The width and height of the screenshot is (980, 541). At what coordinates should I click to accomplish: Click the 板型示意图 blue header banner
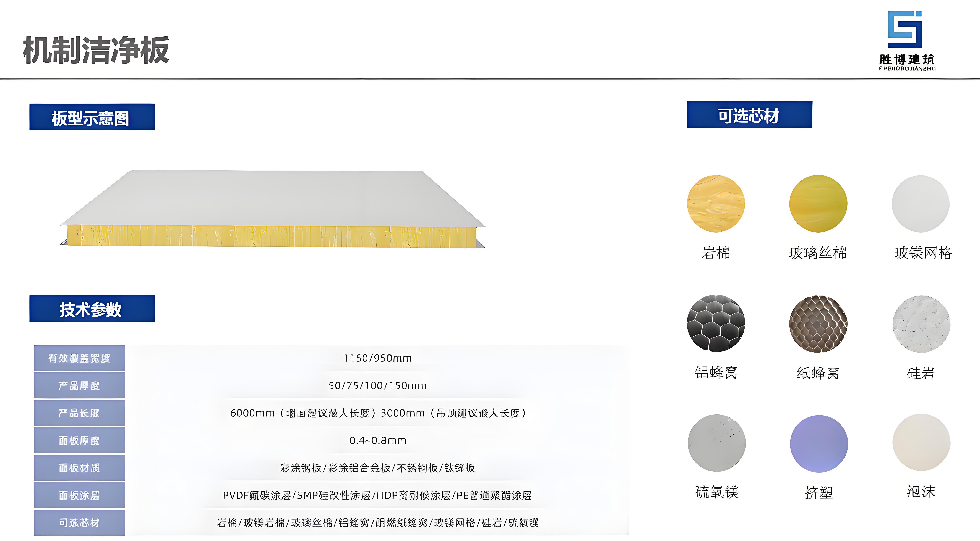[x=92, y=117]
